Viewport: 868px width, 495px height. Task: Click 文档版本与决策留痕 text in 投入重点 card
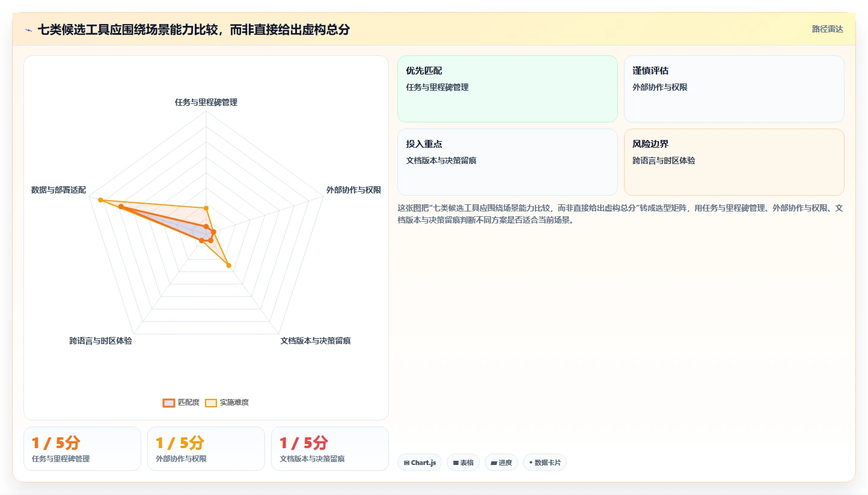(441, 160)
